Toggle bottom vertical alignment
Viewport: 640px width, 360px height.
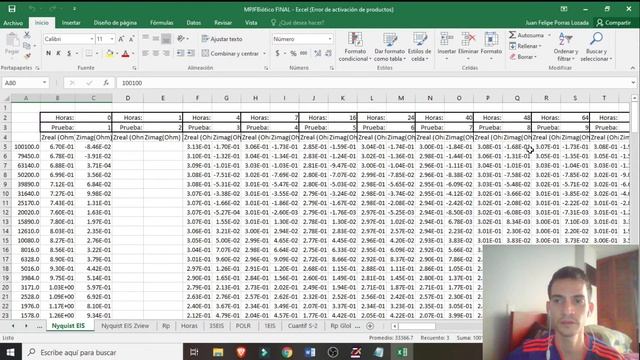166,39
